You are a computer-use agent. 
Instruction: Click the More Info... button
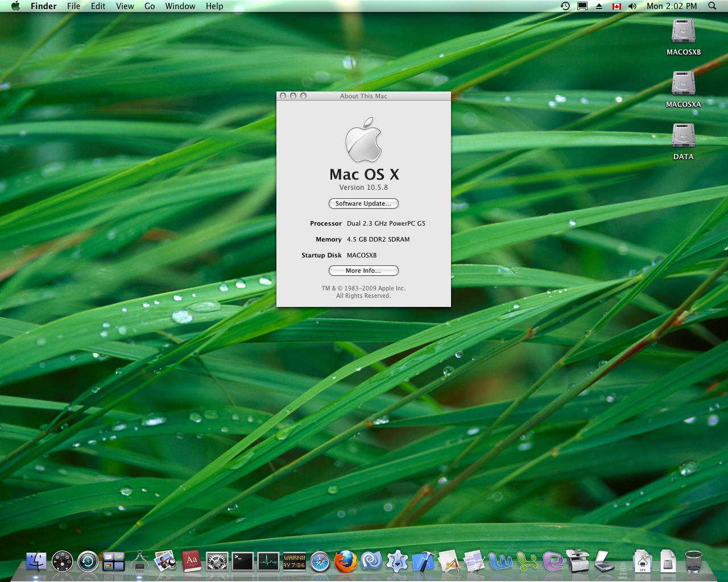(x=363, y=271)
